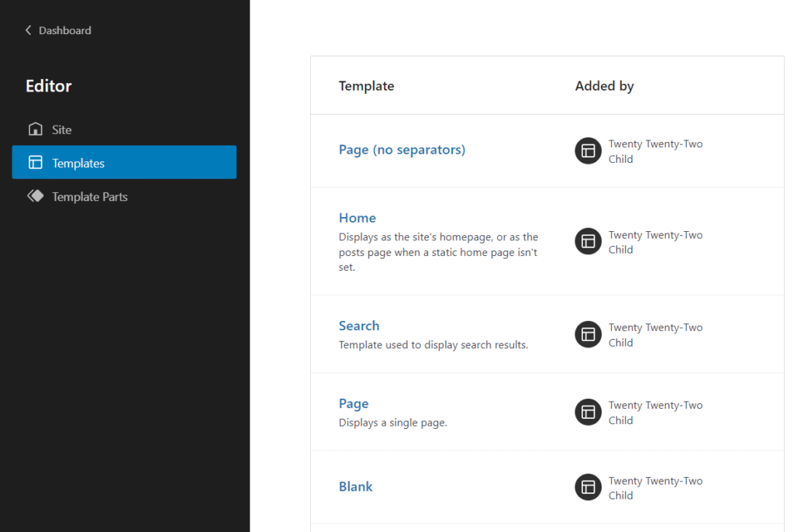794x532 pixels.
Task: Click Twenty Twenty-Two Child text in Page row
Action: (656, 413)
